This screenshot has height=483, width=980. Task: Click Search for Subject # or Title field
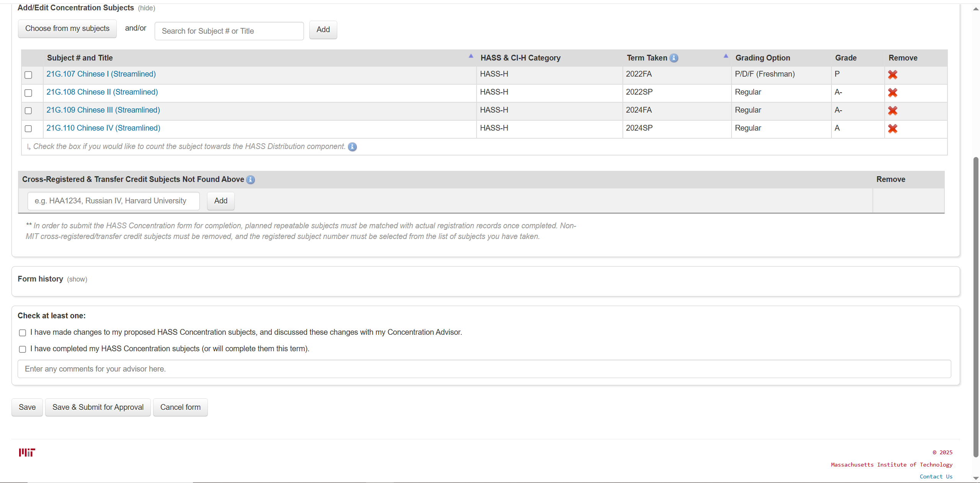(229, 31)
